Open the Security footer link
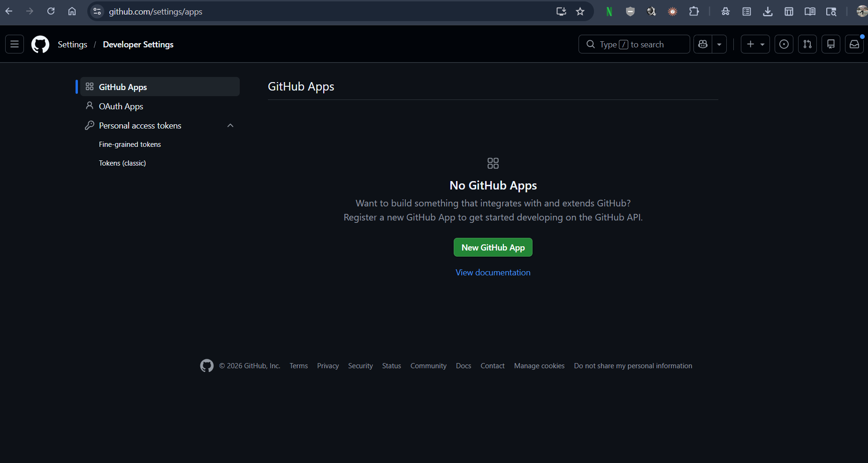 pos(360,366)
